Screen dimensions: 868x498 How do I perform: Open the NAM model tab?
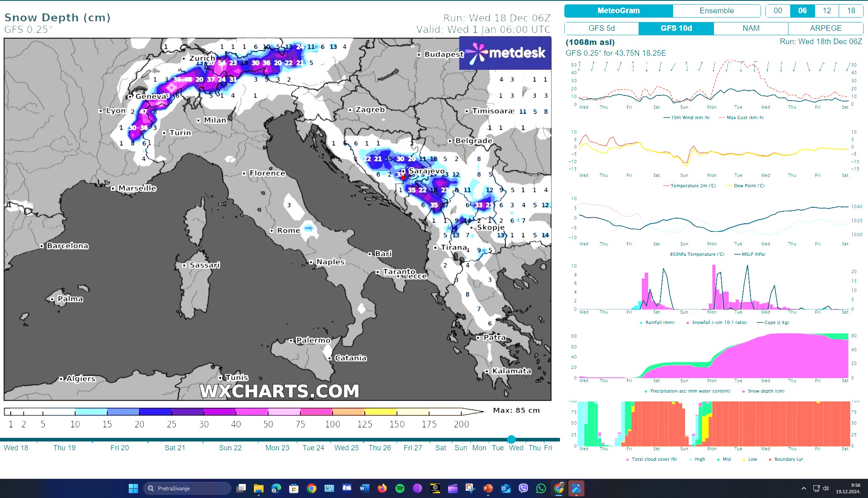(x=751, y=28)
